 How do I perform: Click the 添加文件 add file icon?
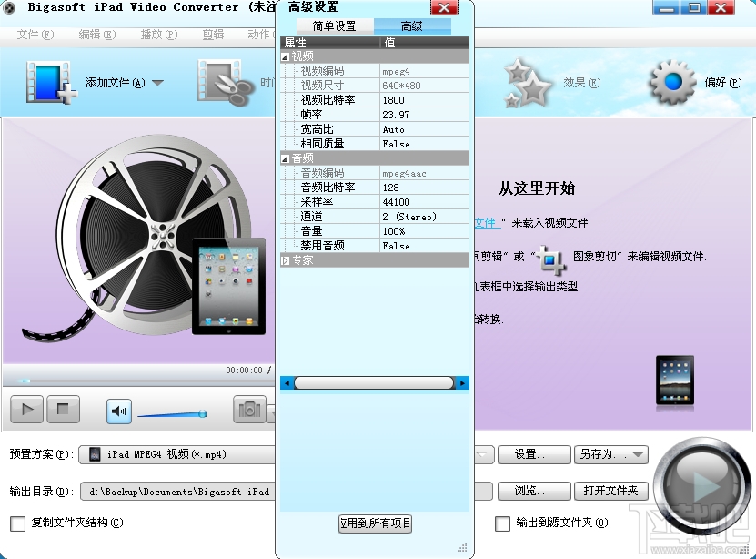pos(50,80)
